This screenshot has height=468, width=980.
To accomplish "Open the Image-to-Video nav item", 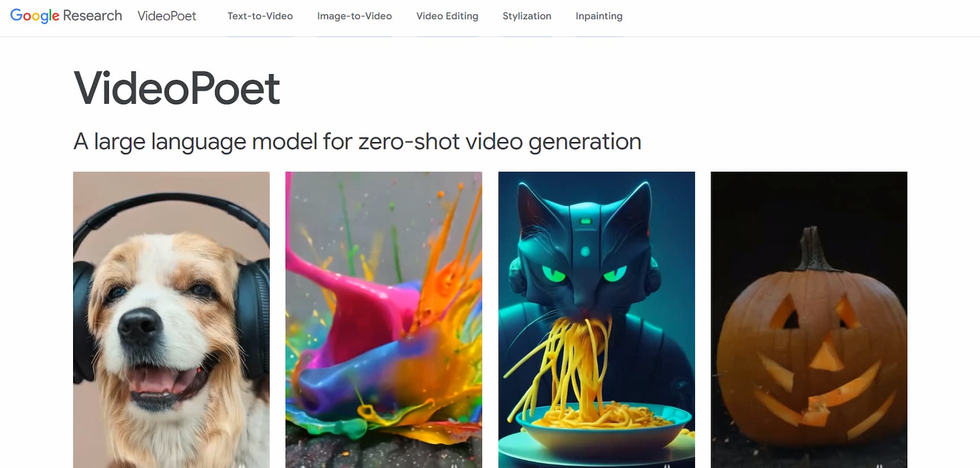I will pyautogui.click(x=355, y=16).
